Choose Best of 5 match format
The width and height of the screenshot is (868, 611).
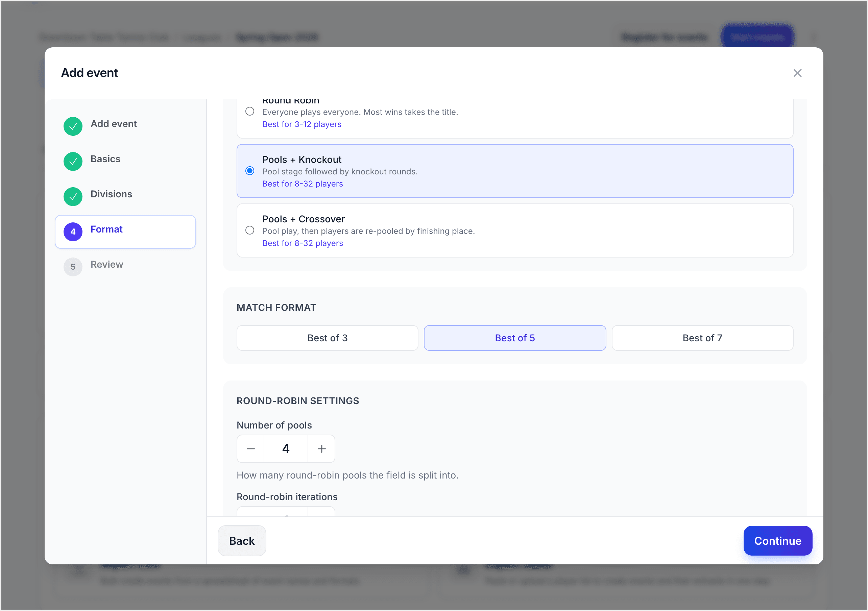coord(515,338)
